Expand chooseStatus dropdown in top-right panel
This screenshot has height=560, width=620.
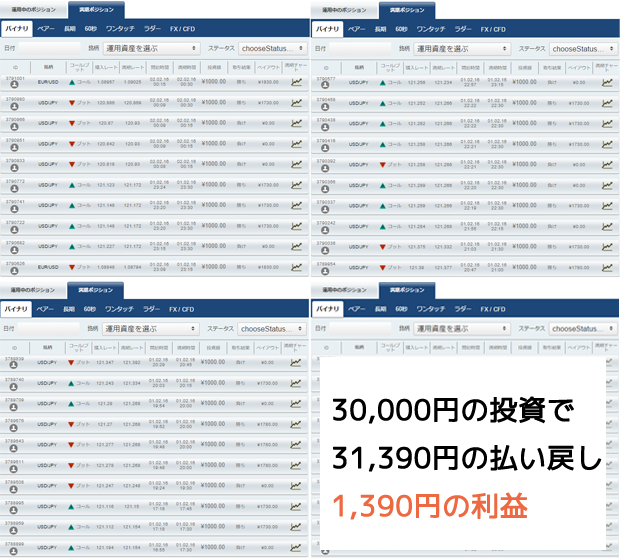(583, 49)
